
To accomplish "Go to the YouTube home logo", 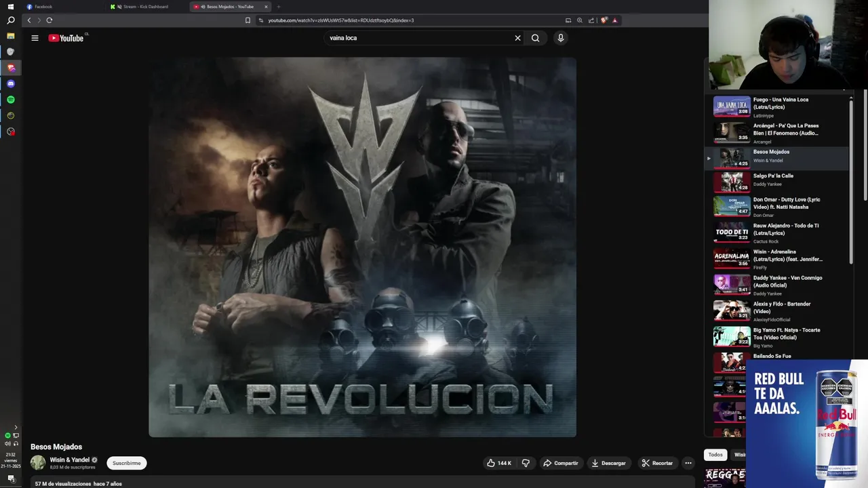I will pos(66,38).
